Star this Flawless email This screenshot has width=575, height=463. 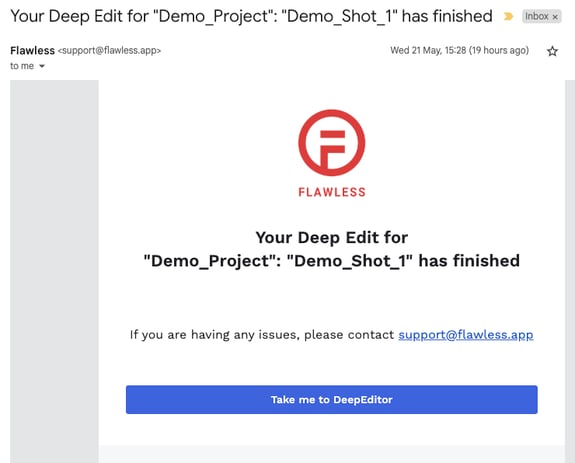pos(552,51)
